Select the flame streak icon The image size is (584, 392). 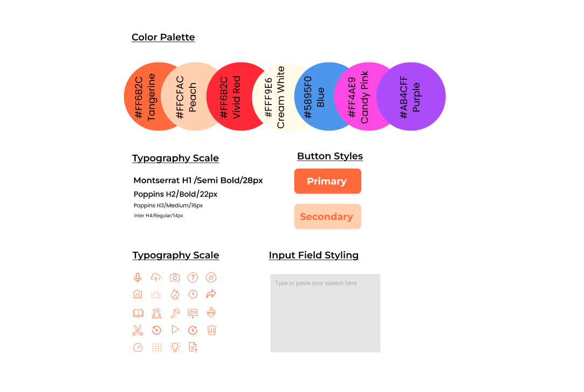[x=175, y=294]
